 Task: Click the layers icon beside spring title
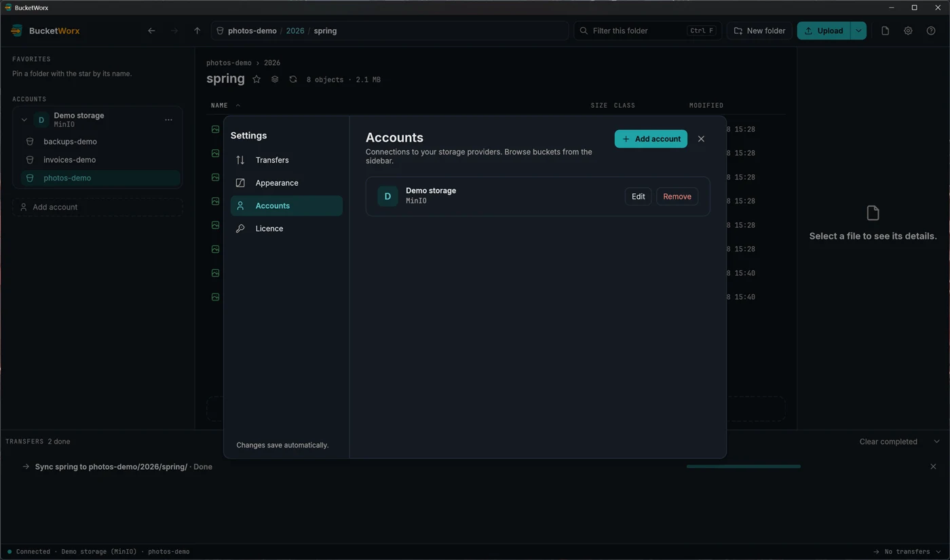point(275,79)
